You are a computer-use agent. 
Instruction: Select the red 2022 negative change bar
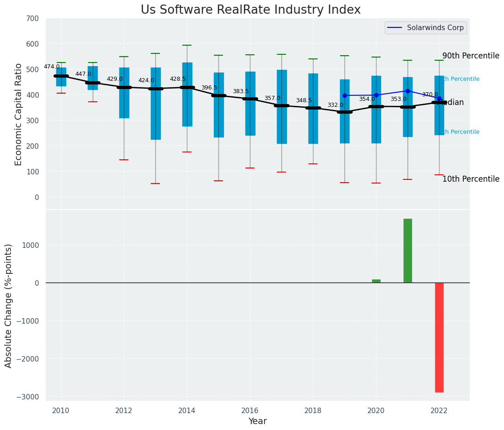point(440,337)
